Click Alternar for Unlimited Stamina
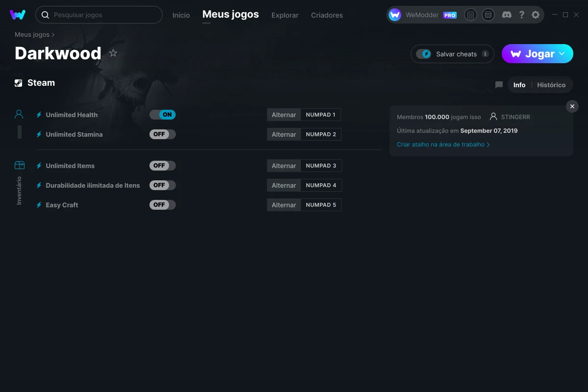This screenshot has width=588, height=392. click(x=284, y=134)
